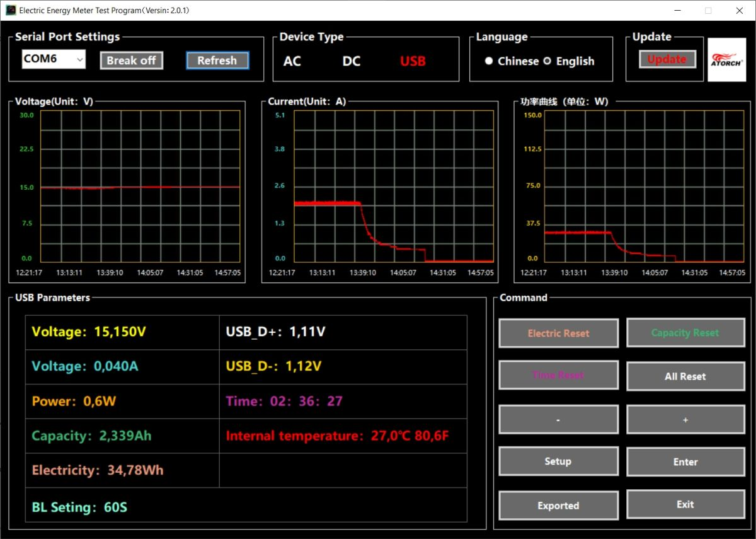Image resolution: width=756 pixels, height=539 pixels.
Task: Click the Internal temperature reading
Action: click(337, 436)
